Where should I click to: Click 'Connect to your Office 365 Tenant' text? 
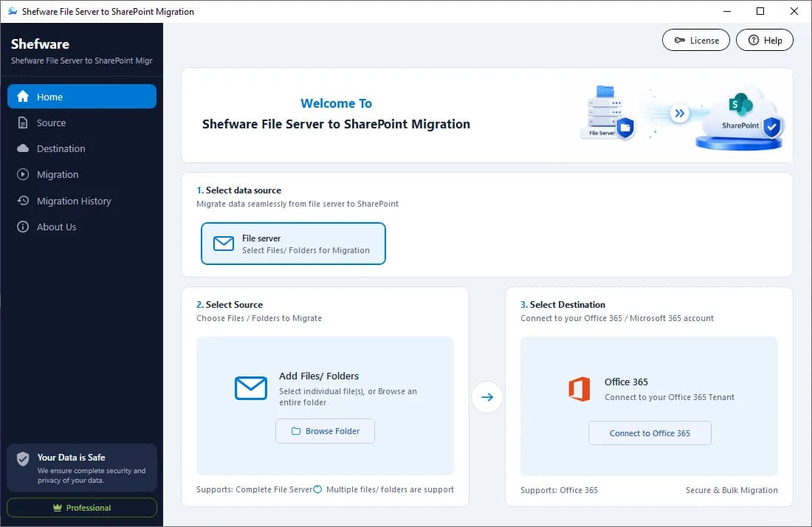click(670, 397)
